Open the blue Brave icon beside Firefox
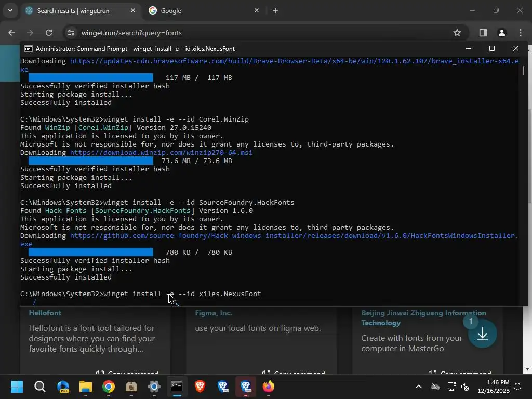 (246, 387)
